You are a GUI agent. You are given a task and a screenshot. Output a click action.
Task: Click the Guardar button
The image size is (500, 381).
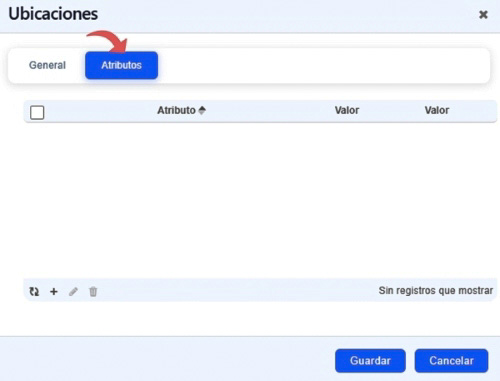point(370,361)
